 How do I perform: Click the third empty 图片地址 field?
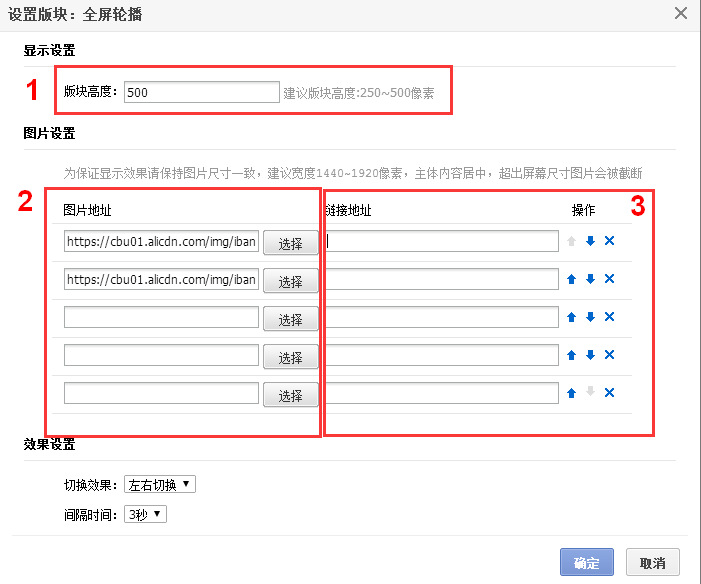tap(161, 317)
